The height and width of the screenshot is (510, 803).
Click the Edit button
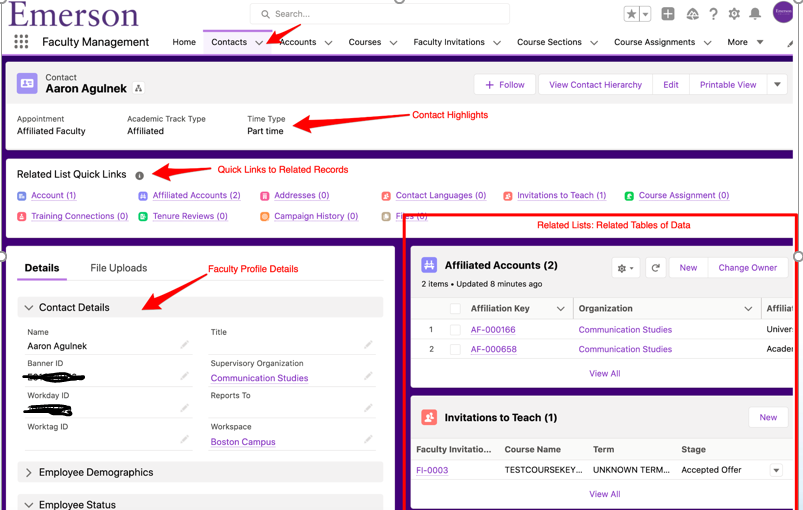[671, 84]
